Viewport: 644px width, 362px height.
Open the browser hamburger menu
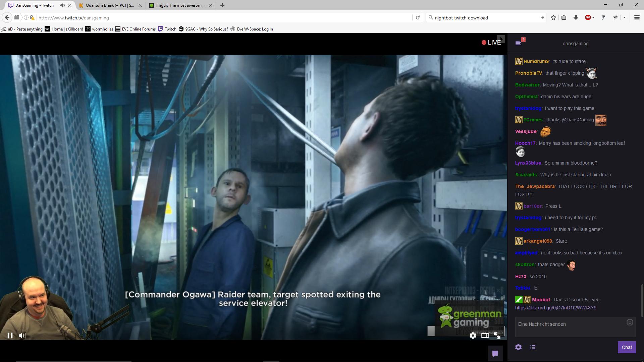point(637,18)
